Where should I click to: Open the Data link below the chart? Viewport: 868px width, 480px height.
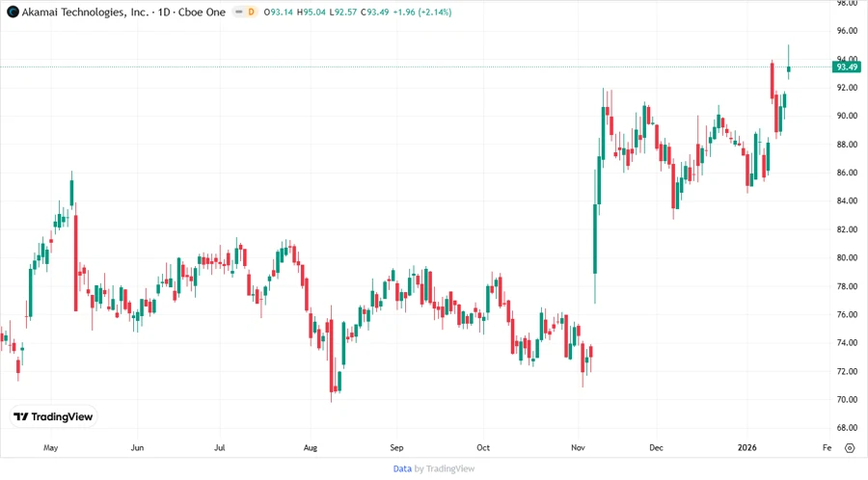point(402,469)
